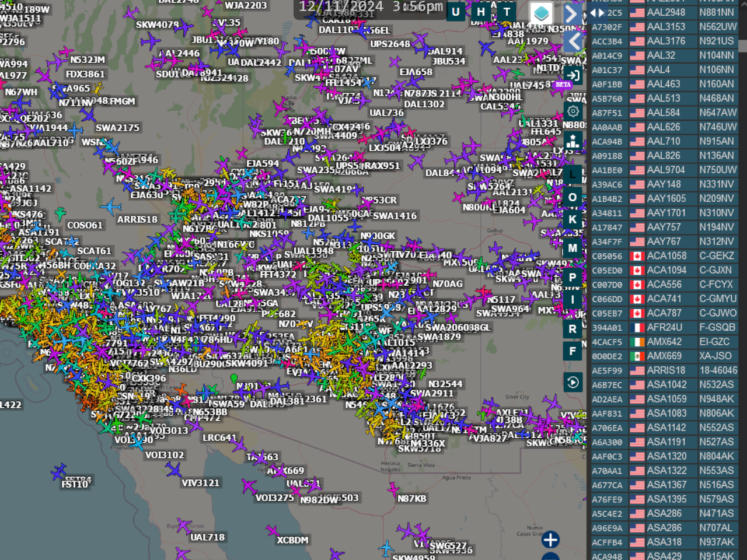Image resolution: width=747 pixels, height=560 pixels.
Task: Click registration N948AK in the table
Action: (x=717, y=399)
